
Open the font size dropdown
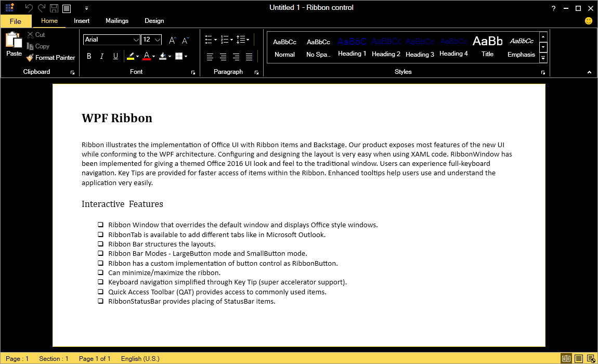(x=158, y=40)
